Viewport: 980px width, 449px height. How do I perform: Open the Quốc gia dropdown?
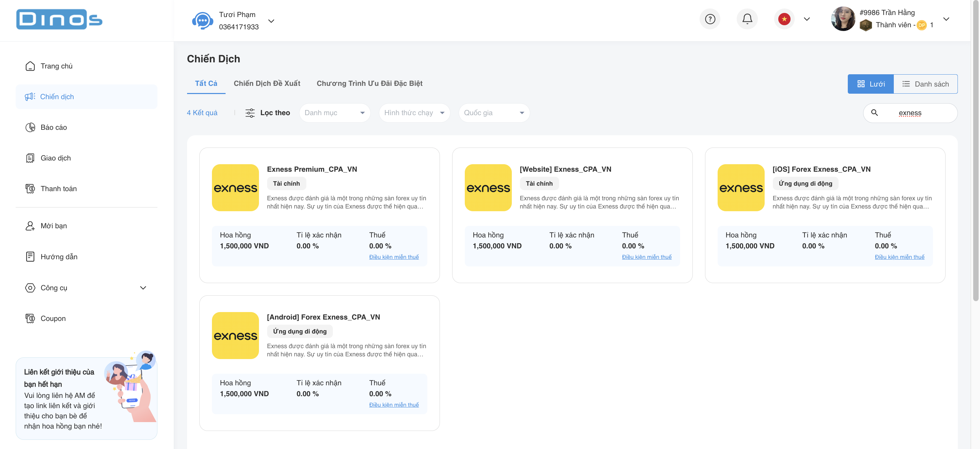click(x=494, y=113)
